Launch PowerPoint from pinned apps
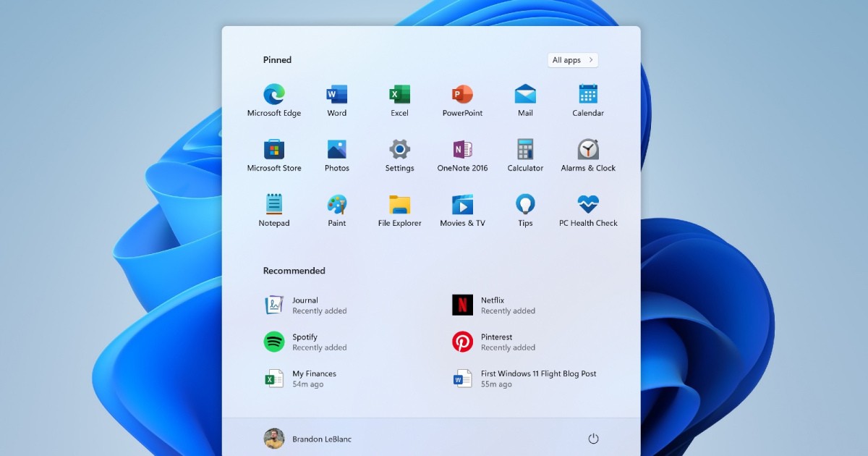 [x=462, y=95]
